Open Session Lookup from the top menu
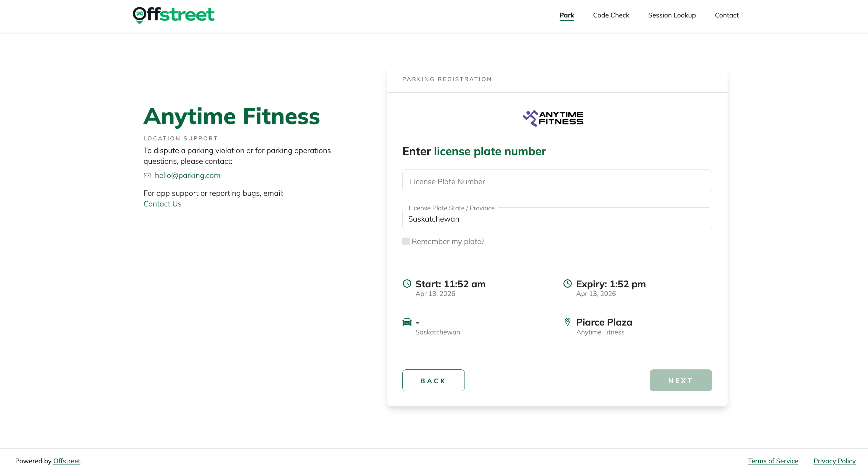 coord(672,15)
